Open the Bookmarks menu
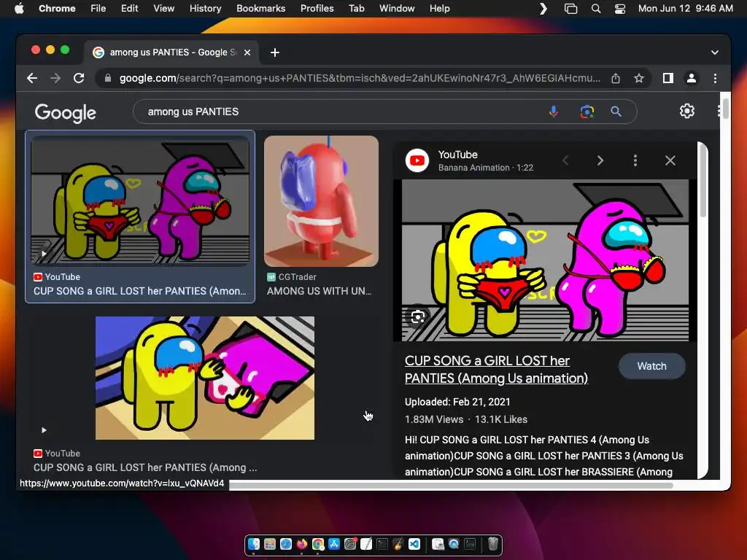 (260, 8)
